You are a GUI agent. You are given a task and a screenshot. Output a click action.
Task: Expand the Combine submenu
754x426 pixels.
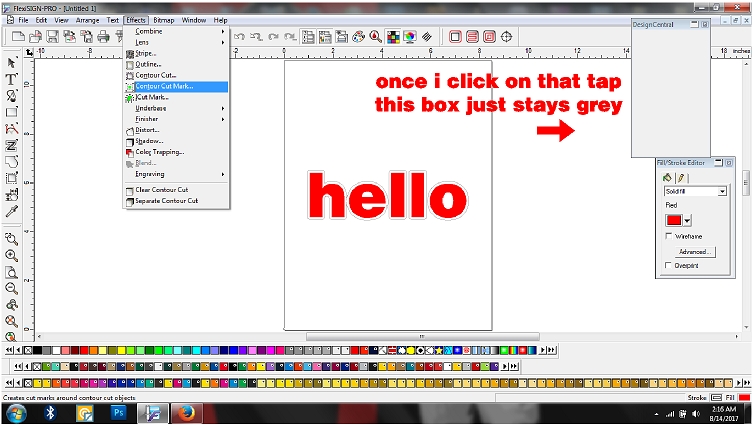tap(176, 31)
